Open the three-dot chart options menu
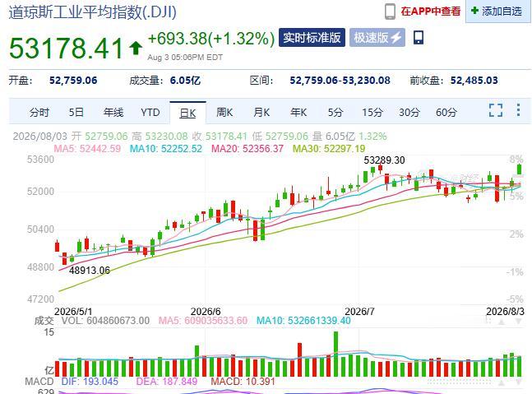The height and width of the screenshot is (394, 532). tap(518, 110)
